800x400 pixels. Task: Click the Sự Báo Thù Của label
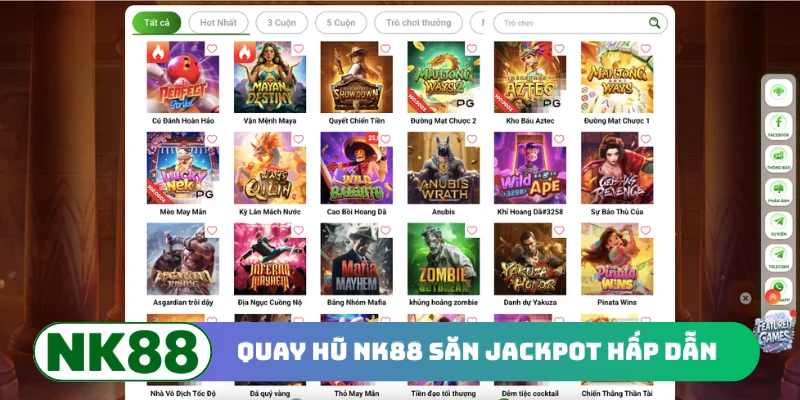[617, 212]
